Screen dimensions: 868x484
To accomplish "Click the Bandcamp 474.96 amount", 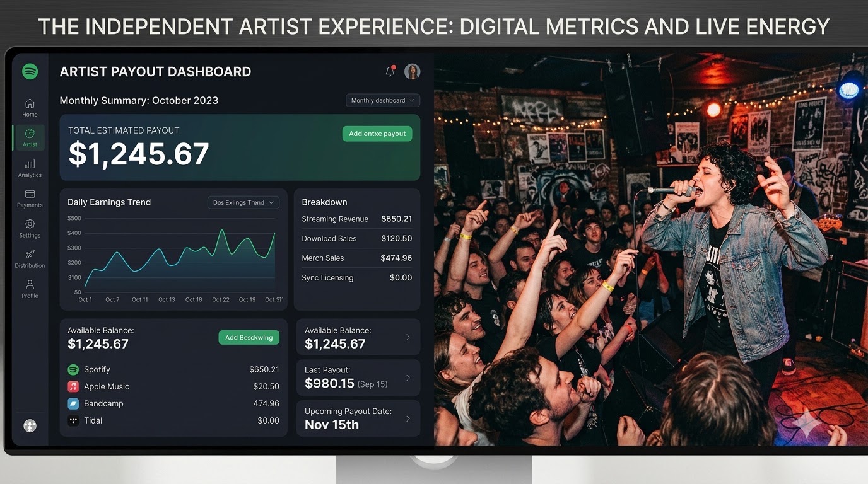I will (x=266, y=403).
